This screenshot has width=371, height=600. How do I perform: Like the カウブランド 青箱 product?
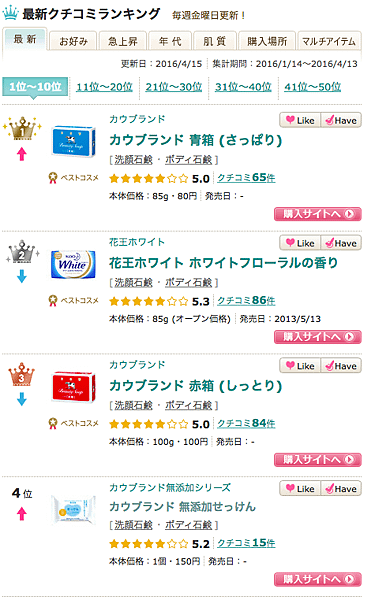(x=300, y=120)
